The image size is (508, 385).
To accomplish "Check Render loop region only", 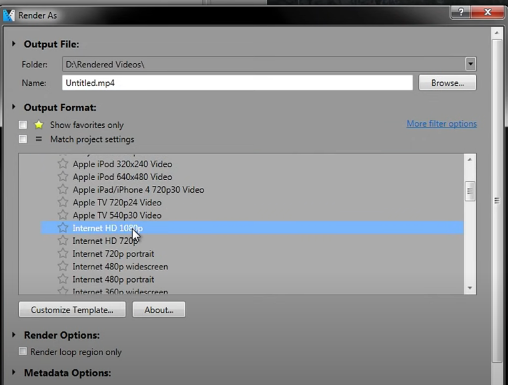I will point(23,351).
